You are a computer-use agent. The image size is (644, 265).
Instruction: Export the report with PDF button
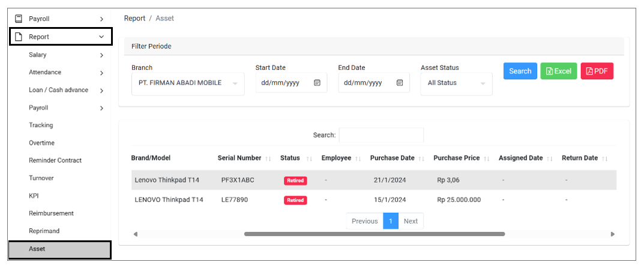[x=597, y=71]
